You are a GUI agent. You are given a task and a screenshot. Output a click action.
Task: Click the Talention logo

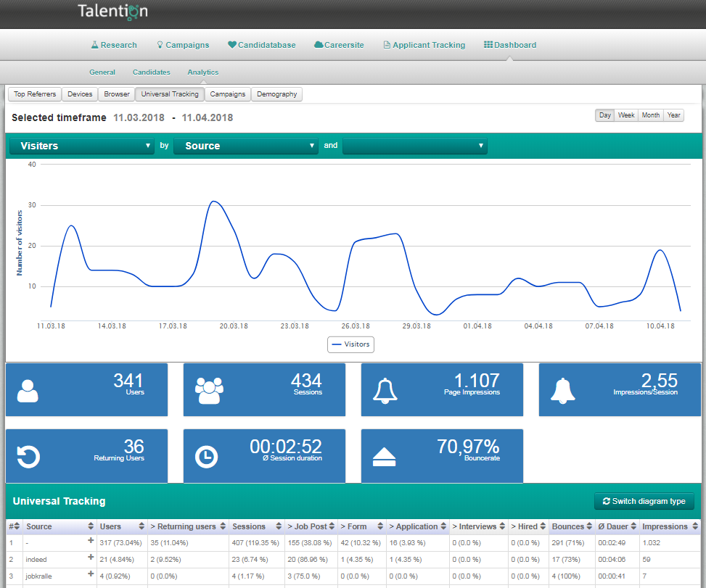click(112, 12)
